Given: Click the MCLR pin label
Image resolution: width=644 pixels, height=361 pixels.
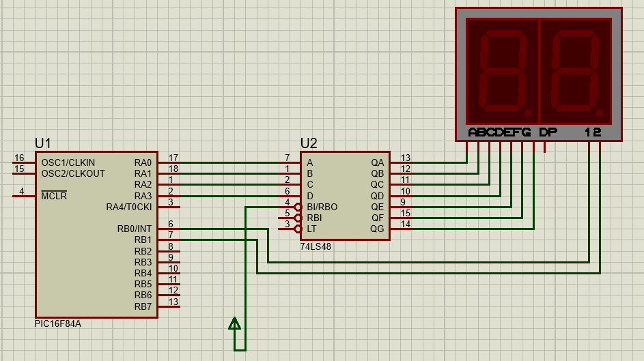Looking at the screenshot, I should tap(54, 196).
